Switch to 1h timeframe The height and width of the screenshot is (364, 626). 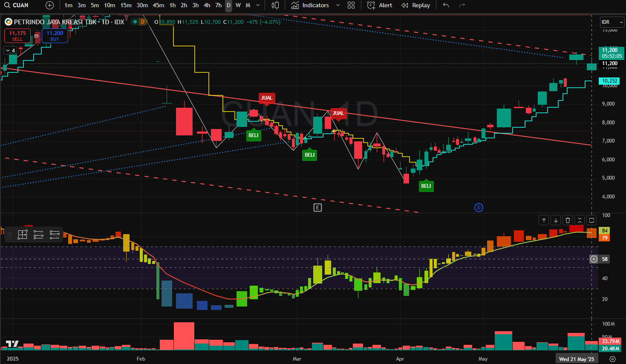pos(173,5)
